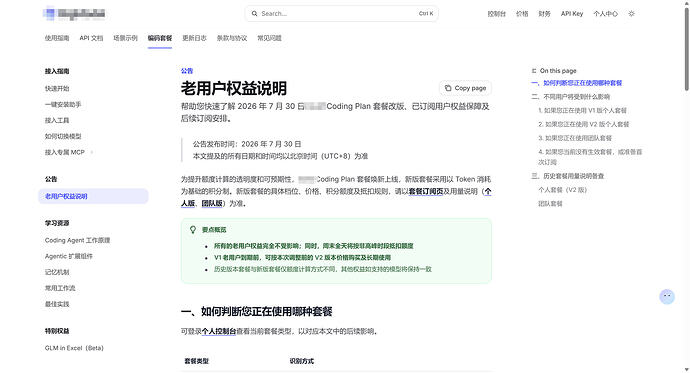690x373 pixels.
Task: Click the search magnifier icon
Action: (254, 14)
